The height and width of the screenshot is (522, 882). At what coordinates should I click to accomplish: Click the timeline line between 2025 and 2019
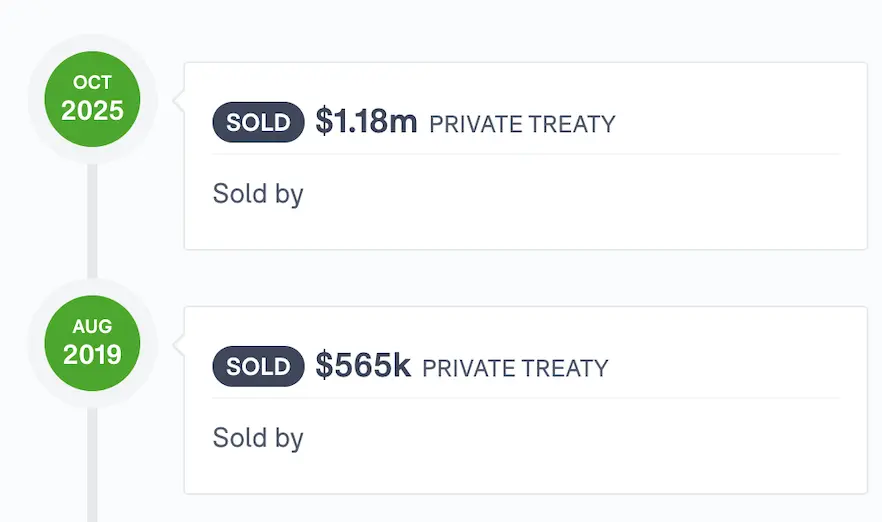point(92,225)
